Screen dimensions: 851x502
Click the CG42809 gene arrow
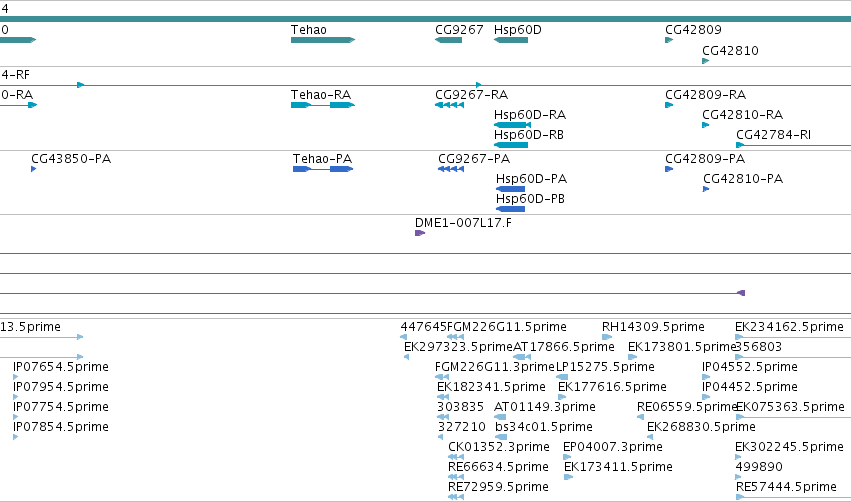coord(669,40)
